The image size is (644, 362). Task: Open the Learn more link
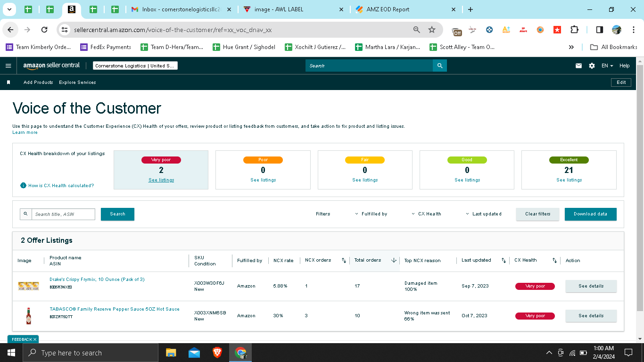[25, 132]
